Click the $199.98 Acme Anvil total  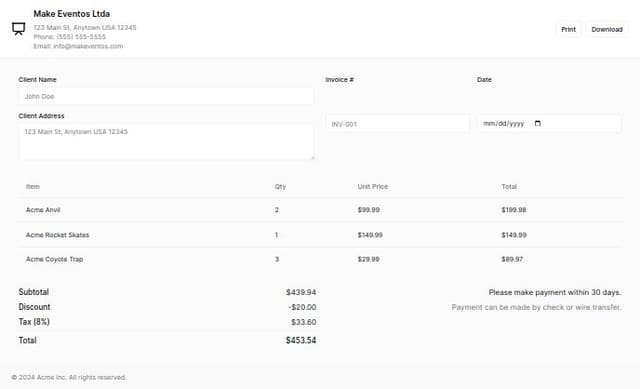click(x=514, y=210)
